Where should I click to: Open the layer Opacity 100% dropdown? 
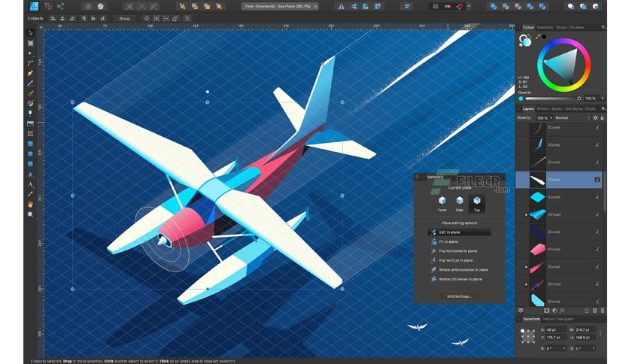tap(544, 118)
